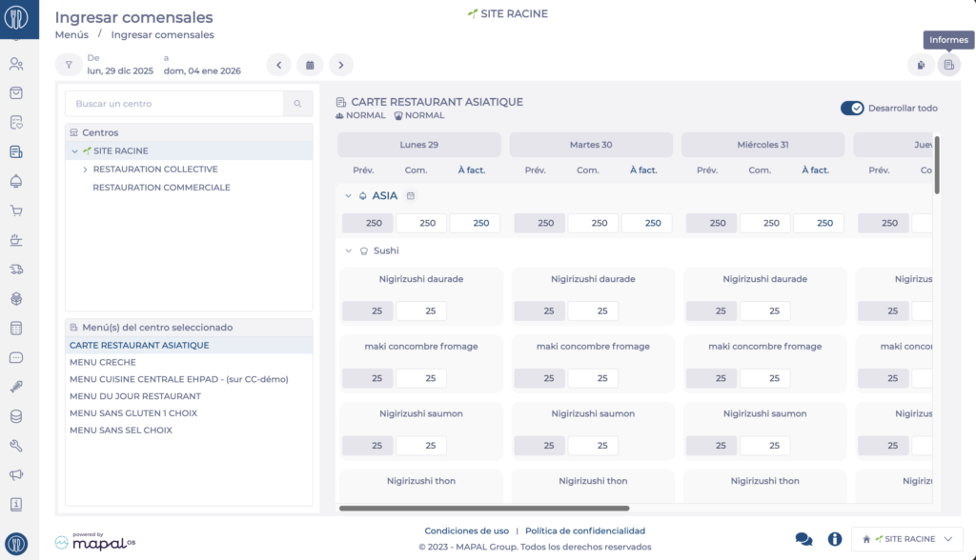Open the stacked boxes sidebar icon
This screenshot has height=560, width=976.
tap(16, 299)
